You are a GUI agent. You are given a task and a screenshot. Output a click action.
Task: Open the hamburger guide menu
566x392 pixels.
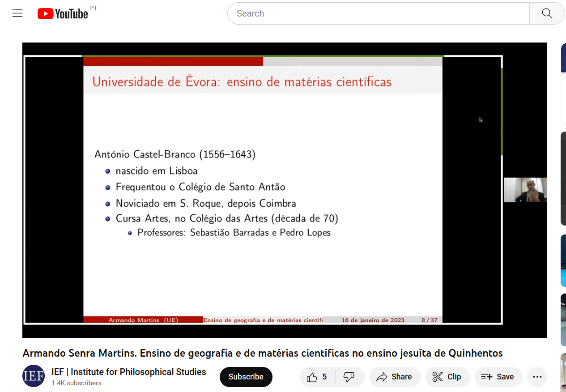point(17,13)
